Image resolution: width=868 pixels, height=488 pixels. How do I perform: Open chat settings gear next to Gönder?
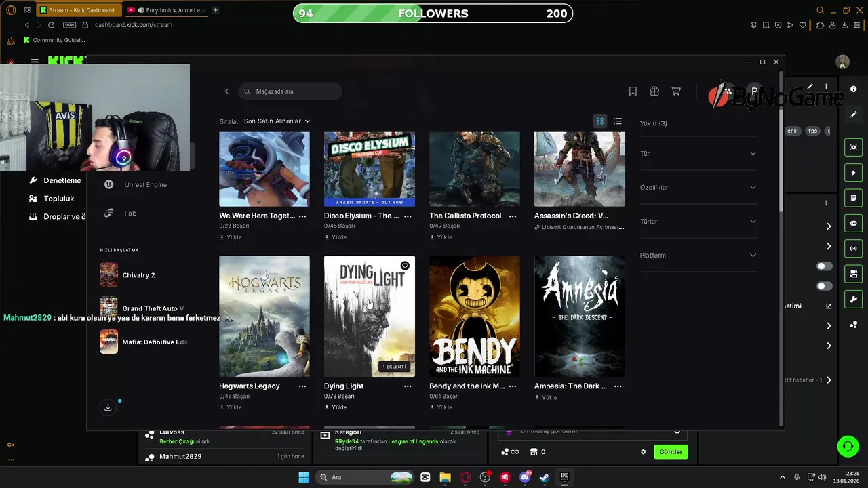coord(643,452)
